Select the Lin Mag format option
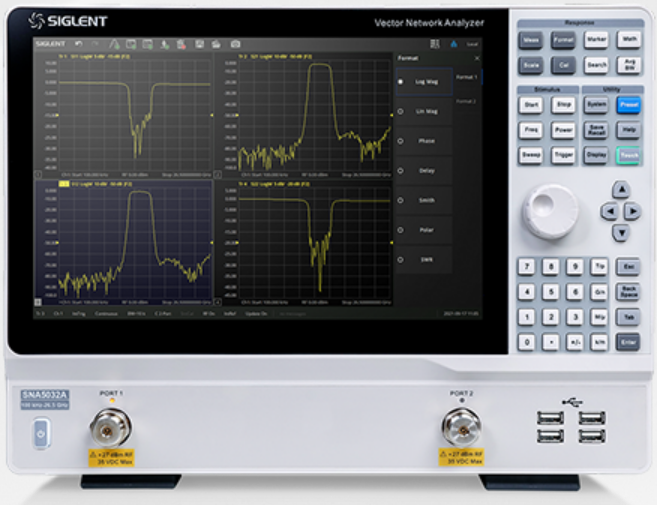Viewport: 657px width, 505px height. click(424, 111)
